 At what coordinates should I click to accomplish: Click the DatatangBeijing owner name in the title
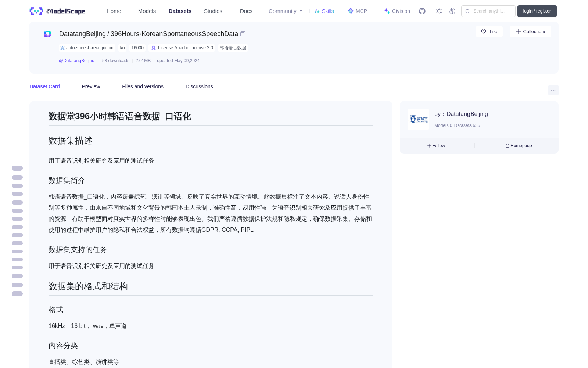click(82, 34)
